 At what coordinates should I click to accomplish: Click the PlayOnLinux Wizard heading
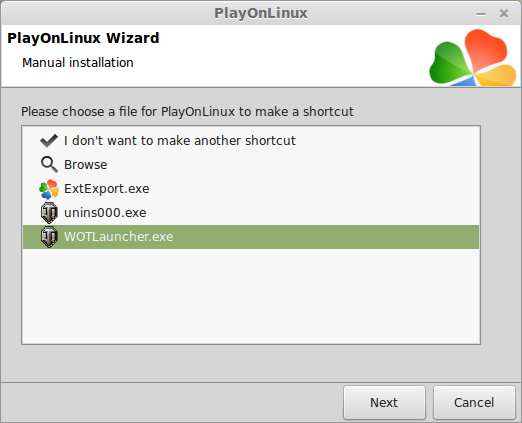[83, 38]
